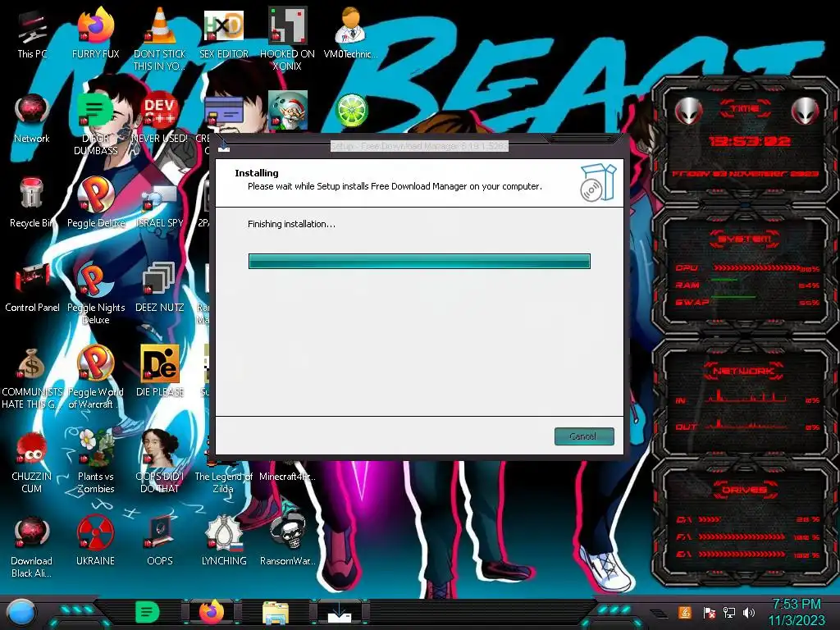840x630 pixels.
Task: Open the Action Center flag tray icon
Action: click(x=710, y=612)
